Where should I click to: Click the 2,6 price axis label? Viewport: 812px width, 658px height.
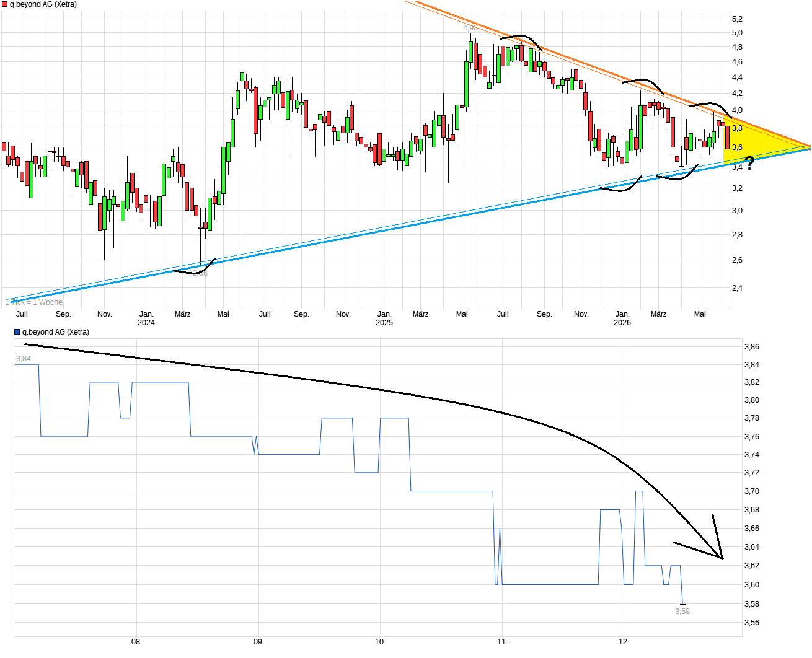(737, 260)
